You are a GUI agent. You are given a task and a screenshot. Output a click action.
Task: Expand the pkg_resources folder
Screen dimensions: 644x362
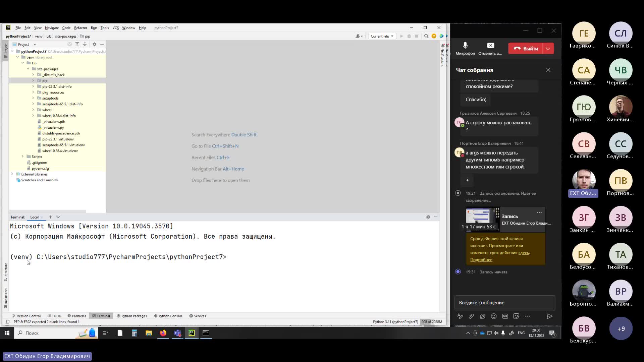pos(33,92)
